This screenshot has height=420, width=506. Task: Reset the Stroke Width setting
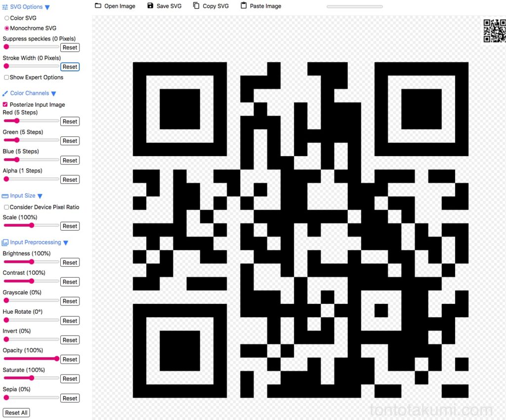pyautogui.click(x=70, y=66)
